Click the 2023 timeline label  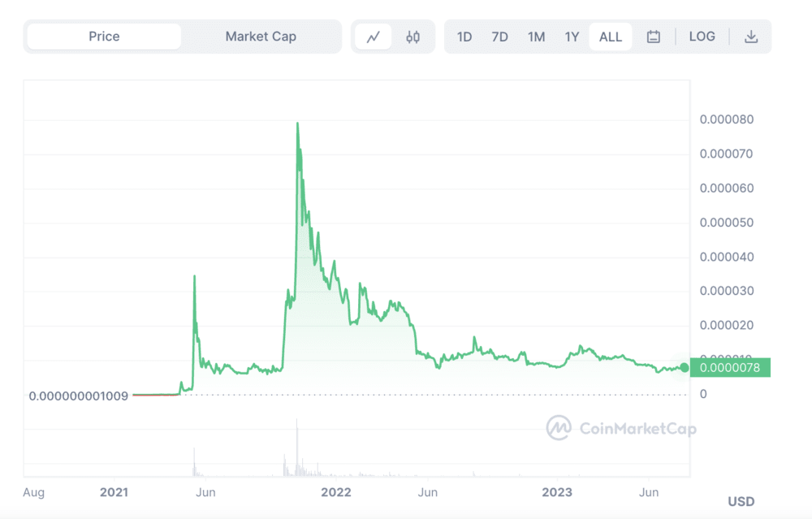coord(557,492)
